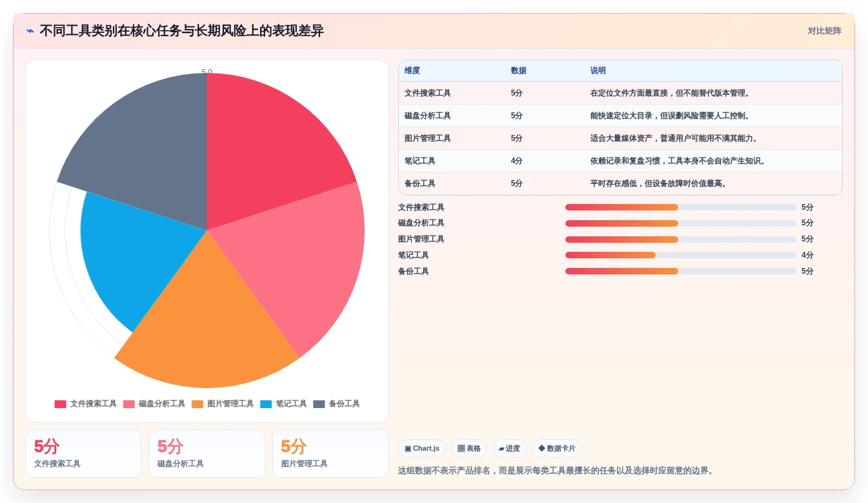Click the 数据卡片 tag chip

557,449
